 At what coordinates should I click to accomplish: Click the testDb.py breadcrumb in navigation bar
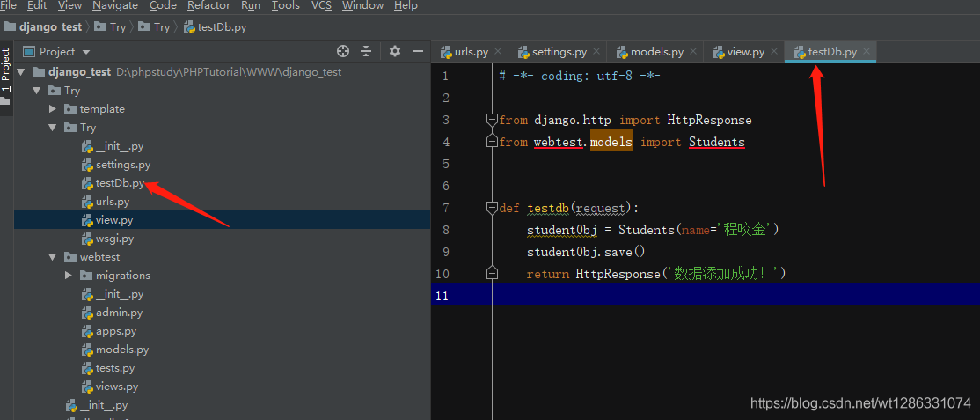pyautogui.click(x=215, y=27)
